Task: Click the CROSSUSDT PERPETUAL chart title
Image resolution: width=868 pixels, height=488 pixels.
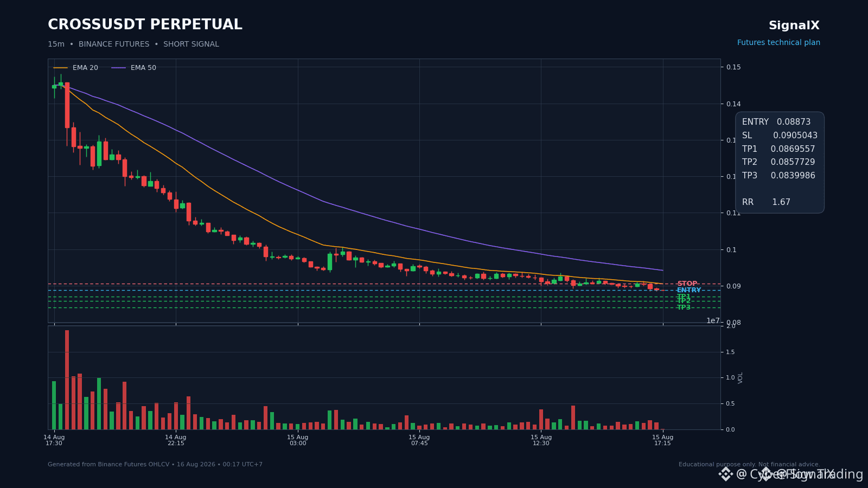Action: (145, 25)
